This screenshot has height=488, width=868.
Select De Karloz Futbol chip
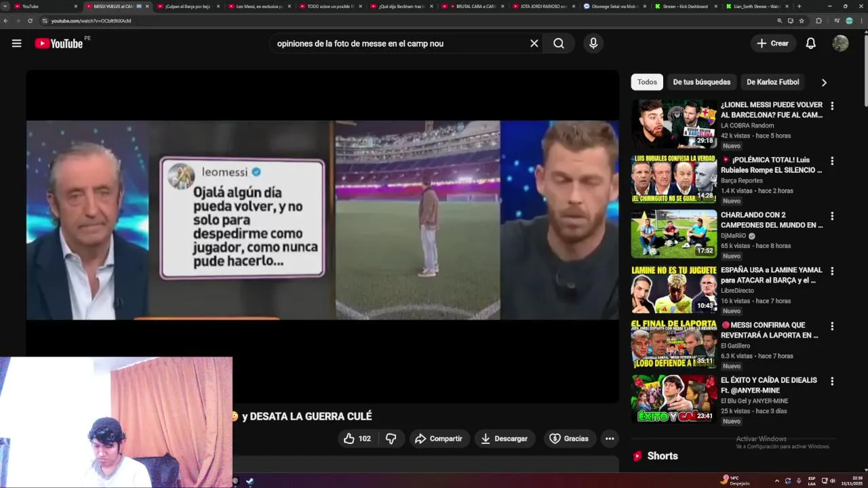click(772, 82)
